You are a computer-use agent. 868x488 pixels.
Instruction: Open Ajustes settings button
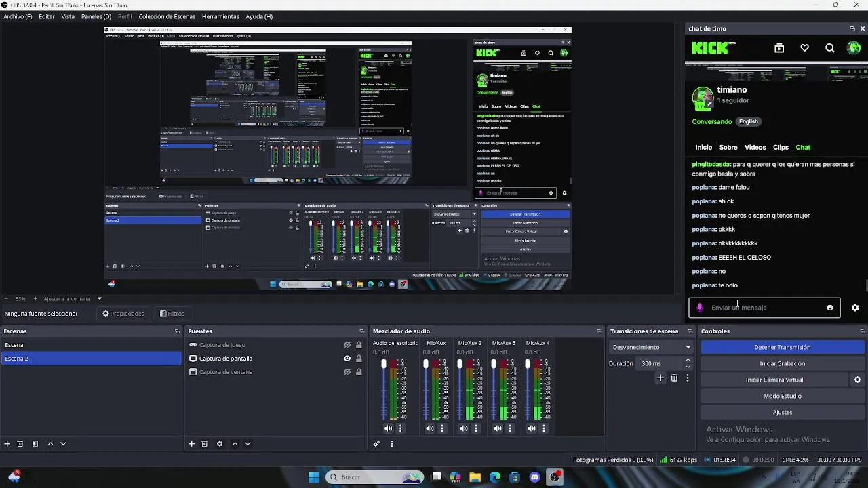coord(783,412)
